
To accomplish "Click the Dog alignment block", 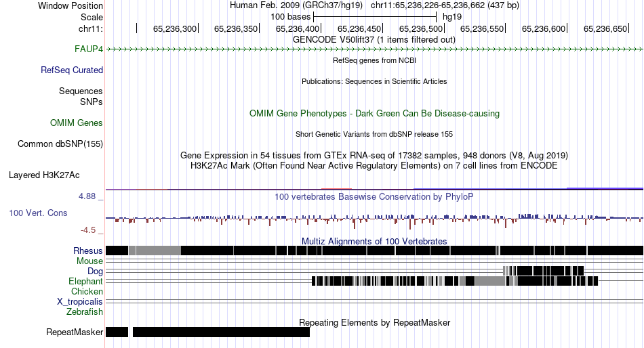I will tap(544, 271).
